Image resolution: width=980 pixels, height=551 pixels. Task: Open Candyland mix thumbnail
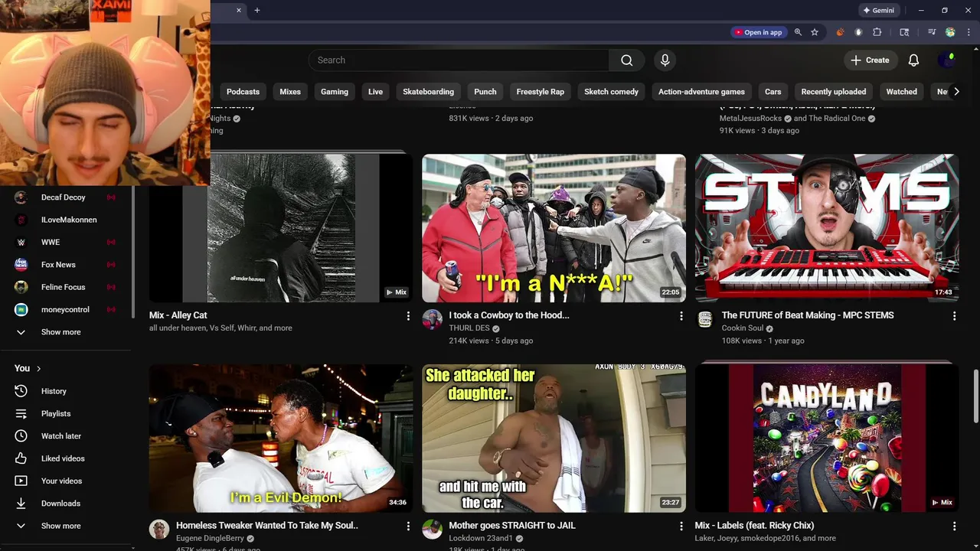coord(827,439)
